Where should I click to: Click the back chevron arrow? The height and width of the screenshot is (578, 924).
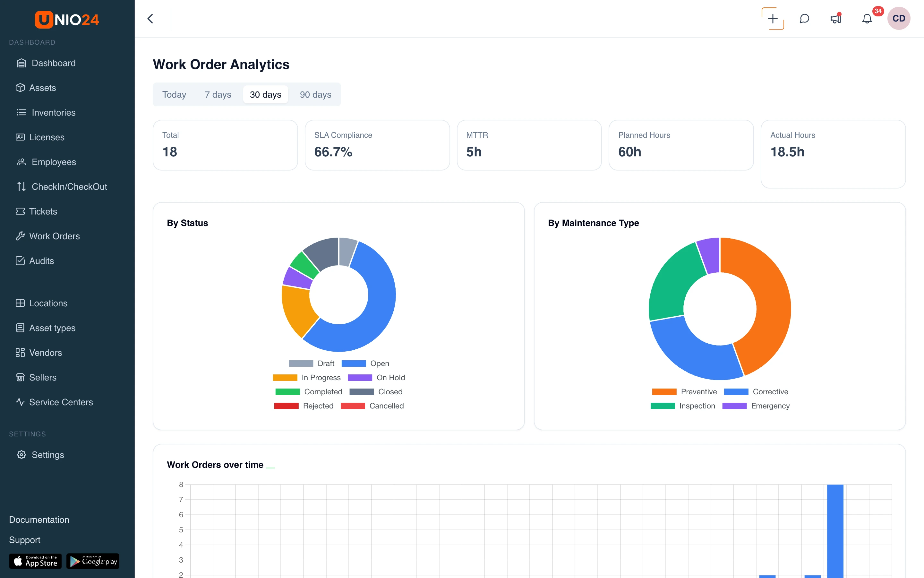point(150,19)
